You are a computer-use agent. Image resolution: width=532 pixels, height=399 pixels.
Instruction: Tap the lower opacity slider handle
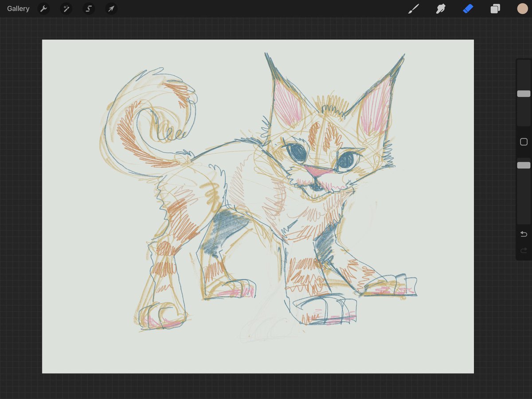[x=524, y=165]
